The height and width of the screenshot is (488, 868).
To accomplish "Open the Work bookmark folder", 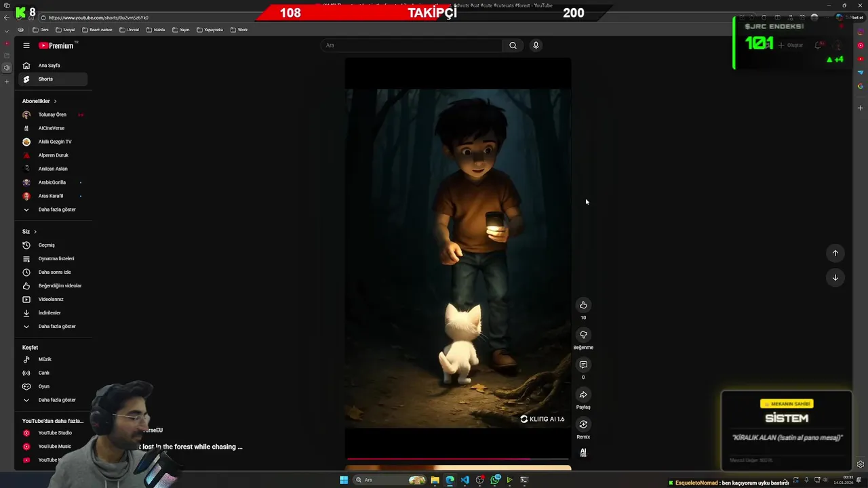I will tap(239, 30).
